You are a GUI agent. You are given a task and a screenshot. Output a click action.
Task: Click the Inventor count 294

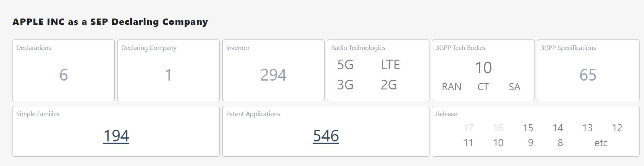pos(273,75)
